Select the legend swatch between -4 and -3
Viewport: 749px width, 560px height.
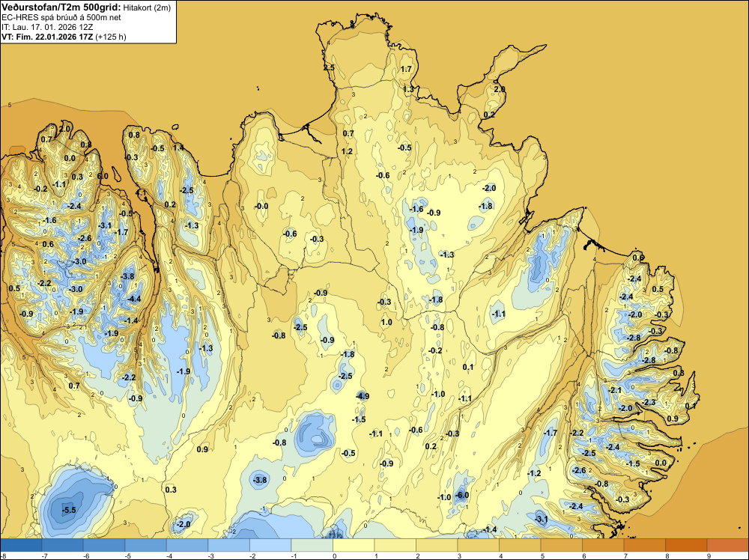187,545
